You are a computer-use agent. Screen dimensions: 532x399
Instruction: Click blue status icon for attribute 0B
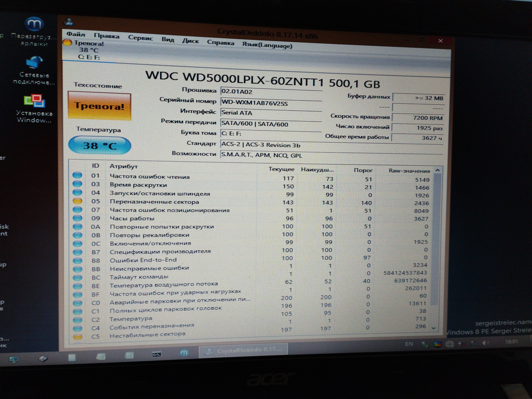(77, 235)
